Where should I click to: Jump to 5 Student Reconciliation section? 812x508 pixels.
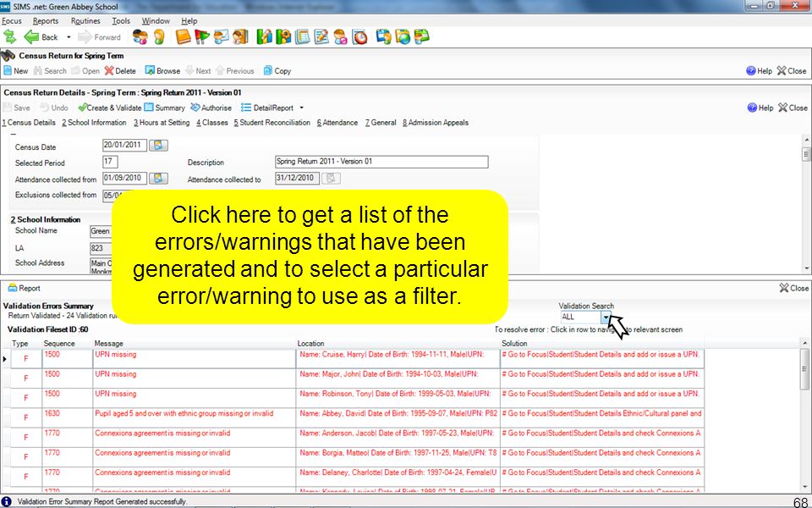pyautogui.click(x=272, y=123)
